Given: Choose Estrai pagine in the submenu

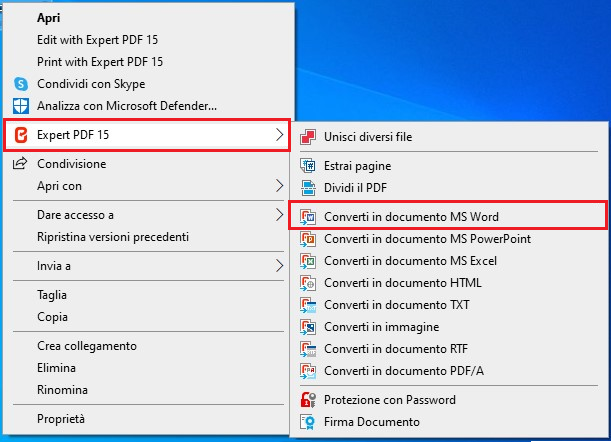Looking at the screenshot, I should point(449,166).
